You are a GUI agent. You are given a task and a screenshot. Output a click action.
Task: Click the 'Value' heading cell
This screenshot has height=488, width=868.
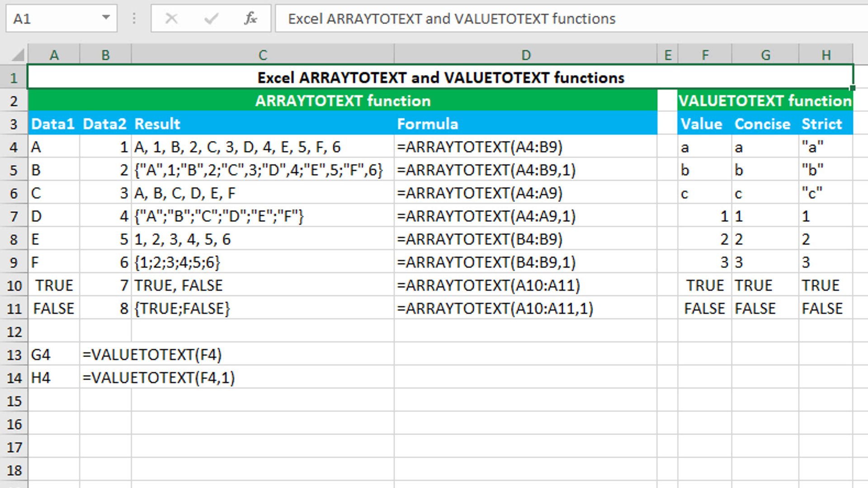click(x=705, y=124)
